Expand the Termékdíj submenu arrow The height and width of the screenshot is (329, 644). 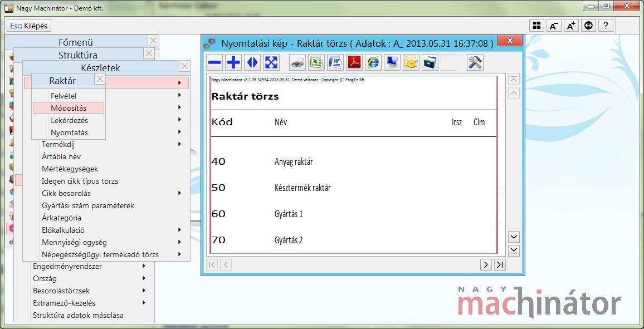coord(179,144)
